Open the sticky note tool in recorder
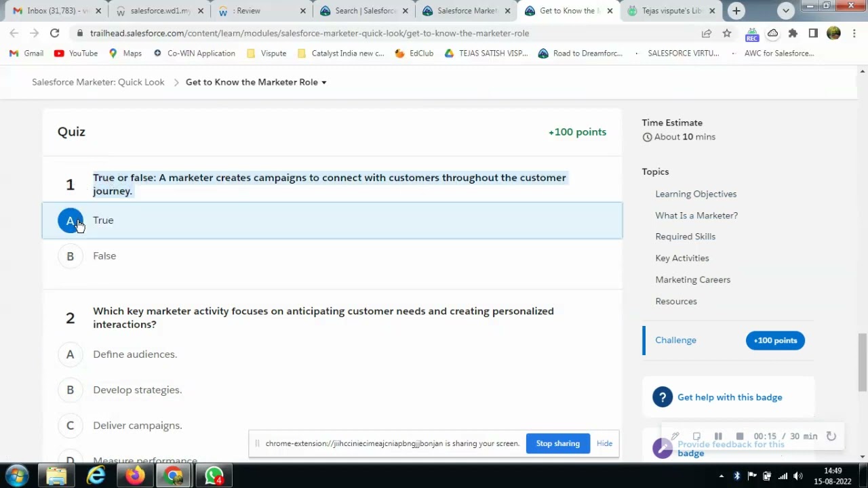 [x=696, y=436]
